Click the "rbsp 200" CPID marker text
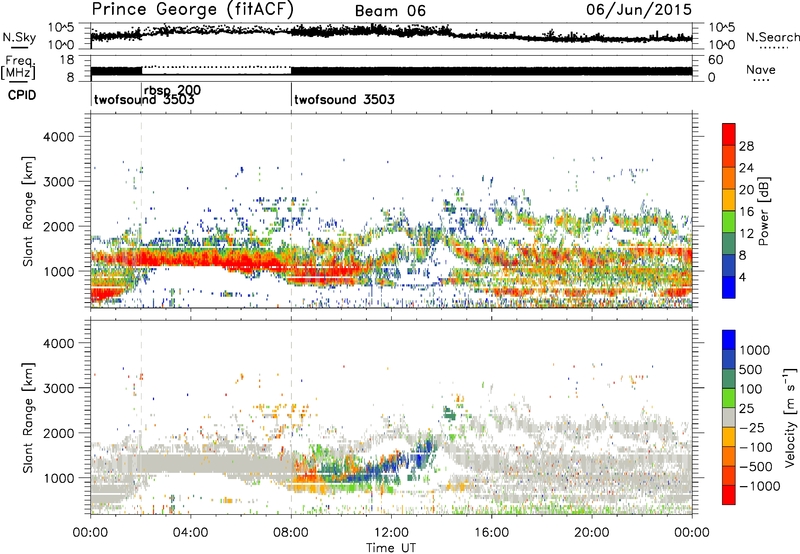Viewport: 800px width, 554px height. click(172, 90)
